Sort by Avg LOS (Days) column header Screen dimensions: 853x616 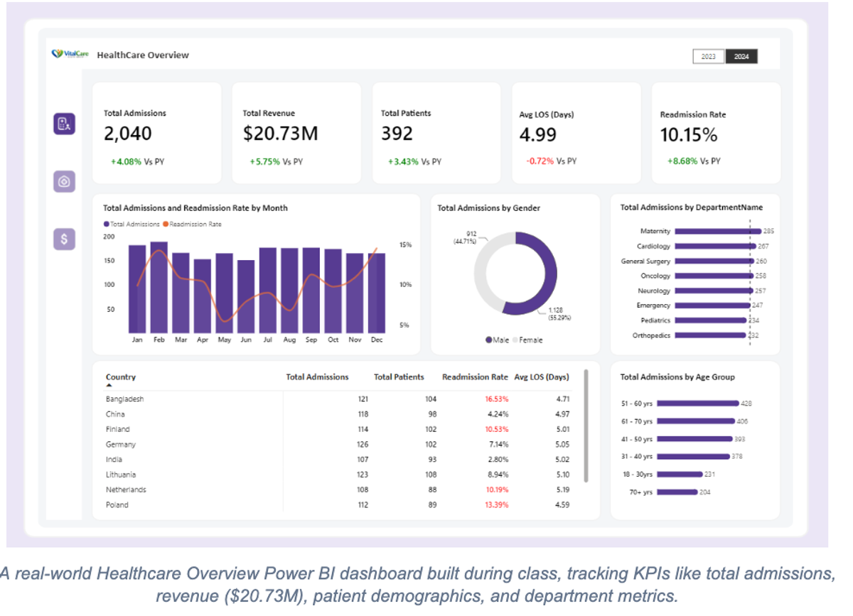(x=542, y=377)
